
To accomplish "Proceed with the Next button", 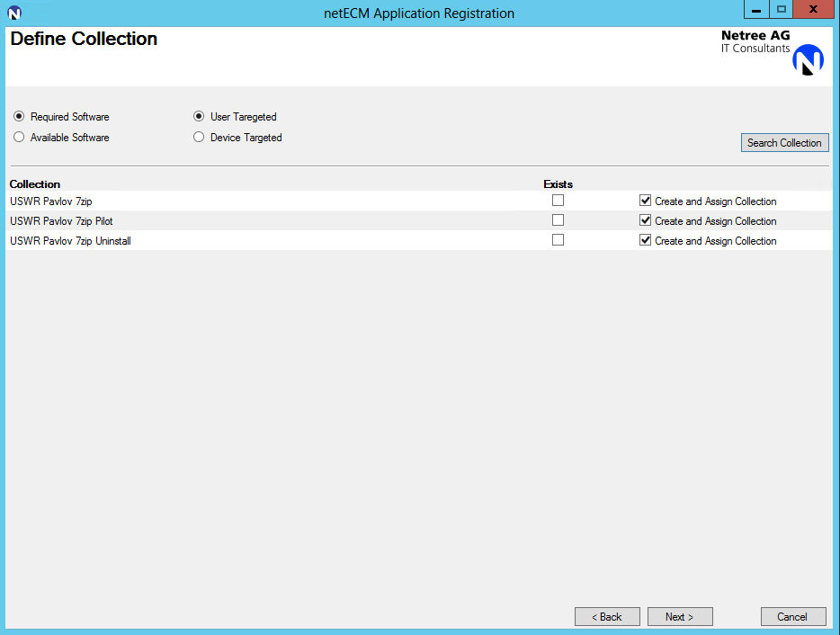I will [x=680, y=617].
